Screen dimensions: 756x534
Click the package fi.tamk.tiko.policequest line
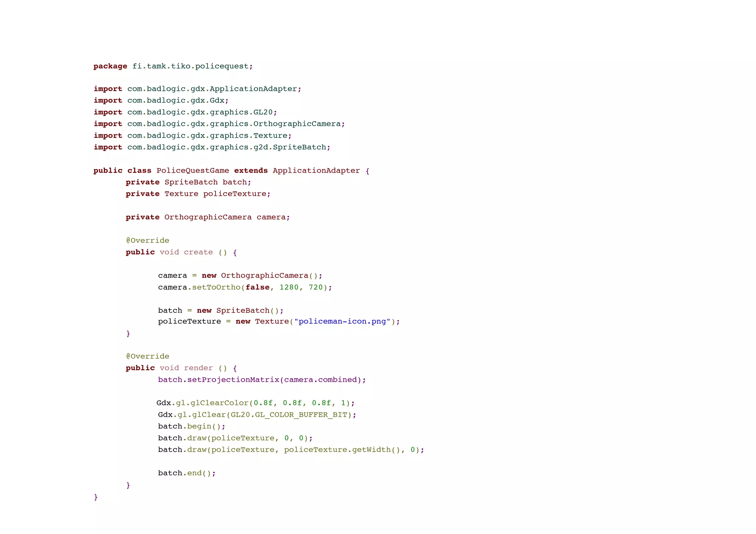click(173, 66)
